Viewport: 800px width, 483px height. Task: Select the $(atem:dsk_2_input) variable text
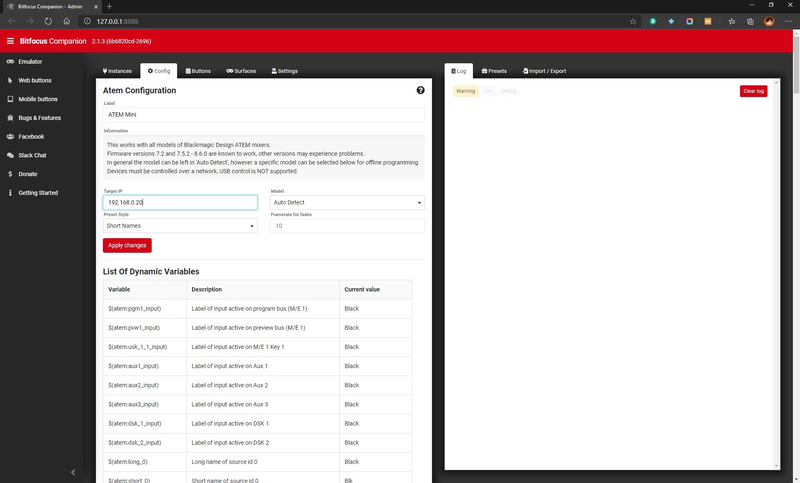point(134,443)
